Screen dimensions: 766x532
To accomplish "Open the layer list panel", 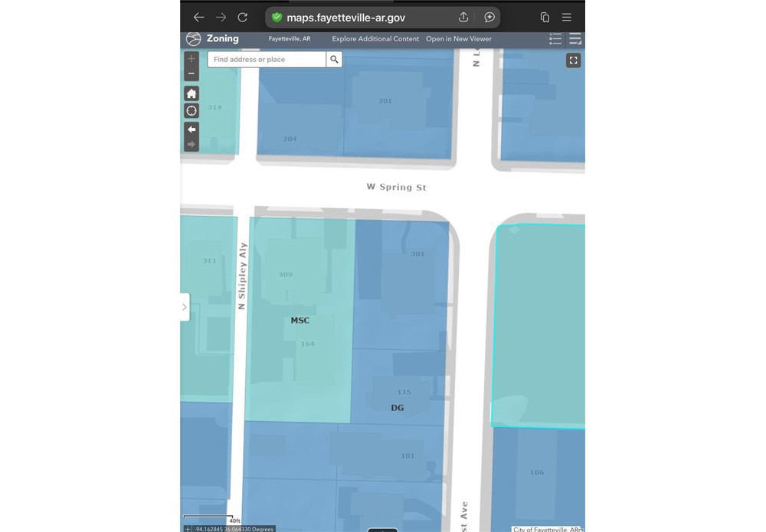I will tap(574, 39).
